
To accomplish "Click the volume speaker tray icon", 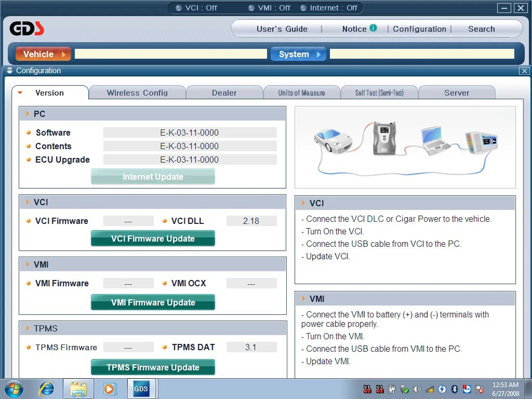I will [417, 389].
